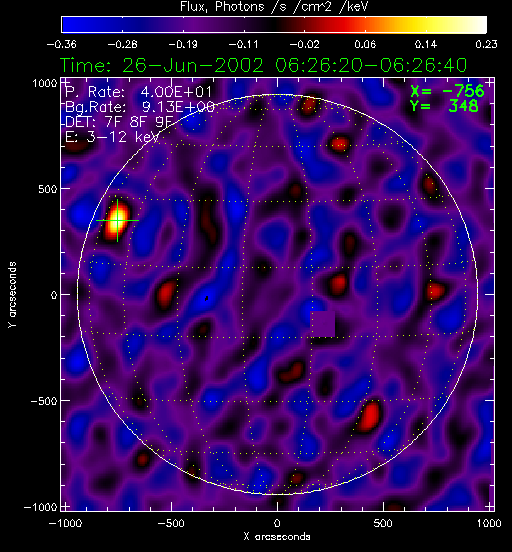Click the red blob left of disk center
The height and width of the screenshot is (552, 512).
pyautogui.click(x=166, y=294)
